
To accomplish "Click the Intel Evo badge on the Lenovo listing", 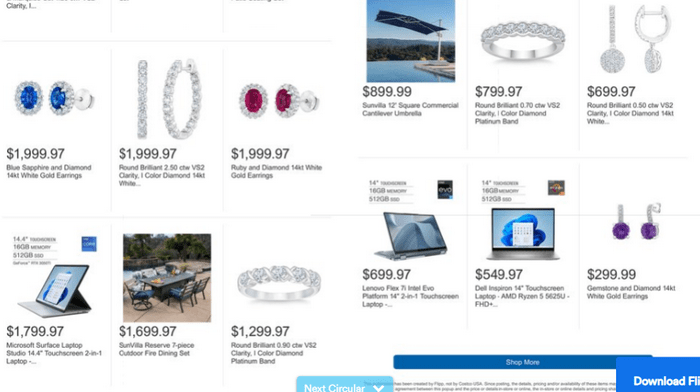I will pos(445,189).
